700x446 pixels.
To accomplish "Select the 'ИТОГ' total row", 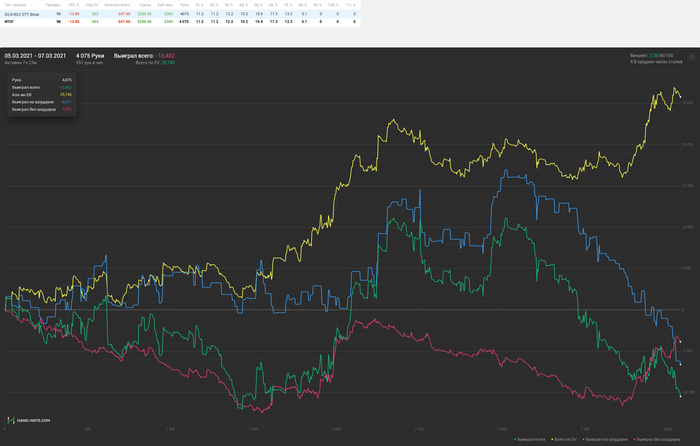I will click(x=180, y=21).
